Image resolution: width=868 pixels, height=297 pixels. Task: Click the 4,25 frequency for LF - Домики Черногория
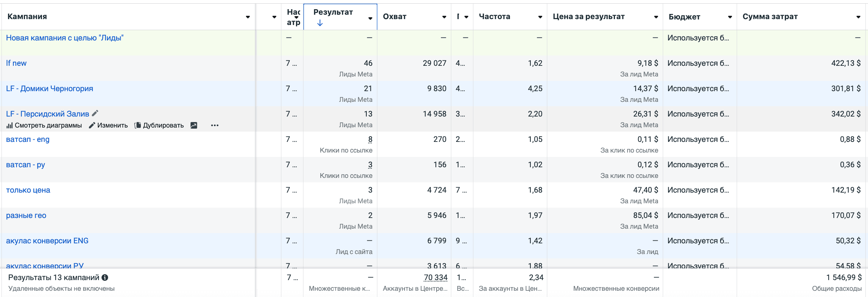[535, 89]
